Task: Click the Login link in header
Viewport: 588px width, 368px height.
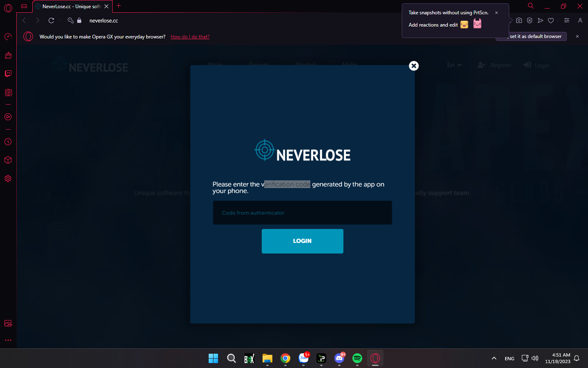Action: point(536,65)
